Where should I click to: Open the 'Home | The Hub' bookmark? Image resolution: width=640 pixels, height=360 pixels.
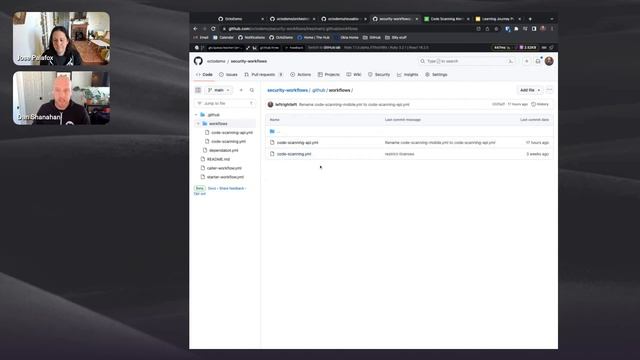(x=313, y=38)
